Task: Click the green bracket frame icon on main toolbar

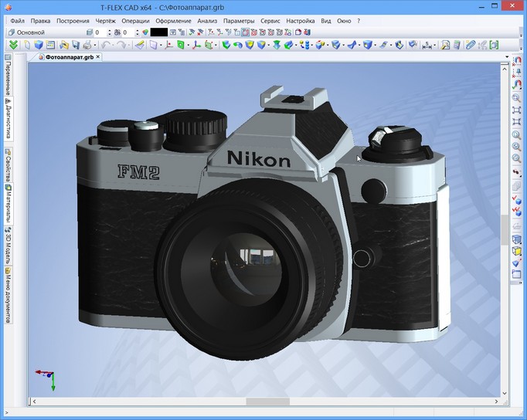Action: 494,45
